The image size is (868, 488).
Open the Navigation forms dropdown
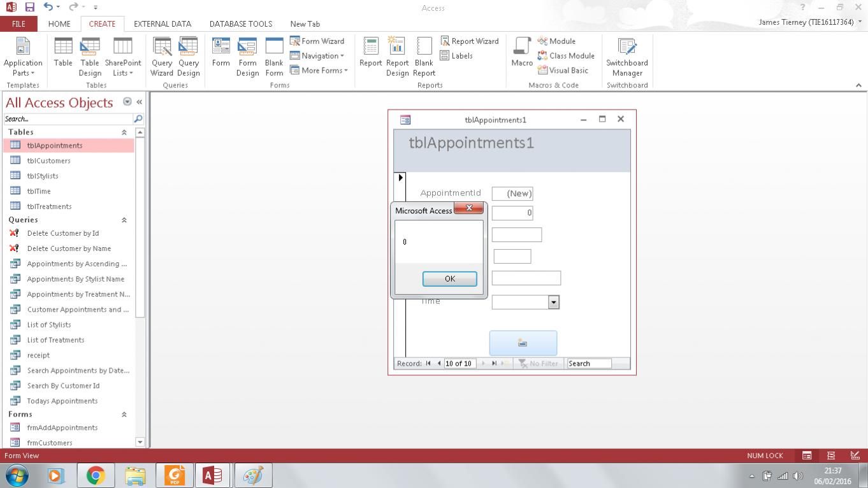[x=317, y=55]
